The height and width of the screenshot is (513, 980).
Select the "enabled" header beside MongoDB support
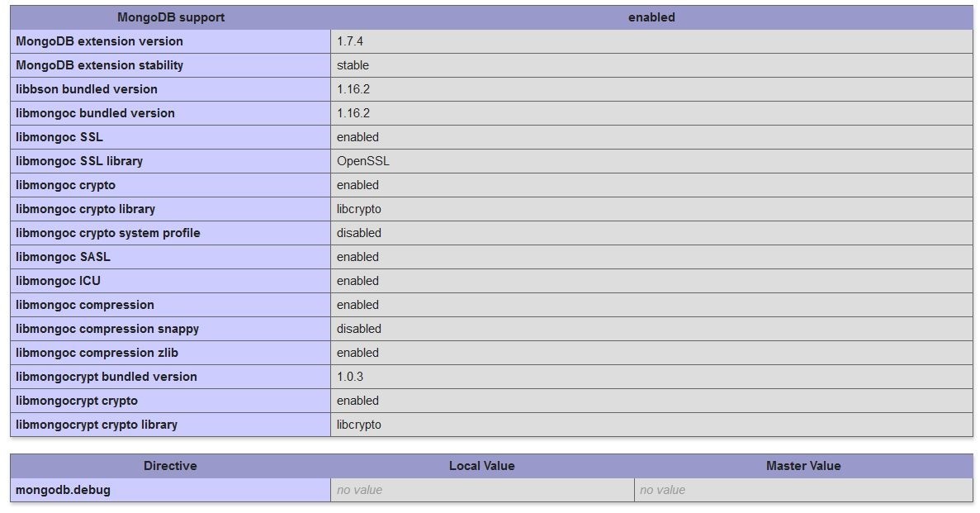point(651,17)
